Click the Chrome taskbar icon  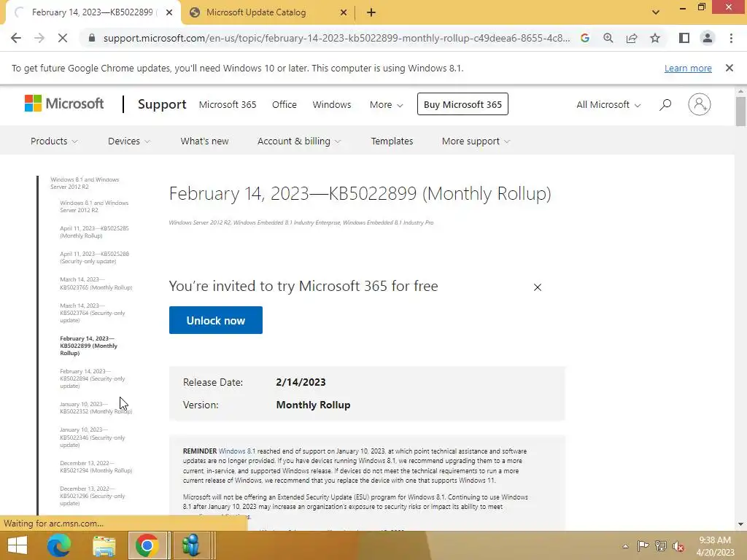tap(147, 545)
